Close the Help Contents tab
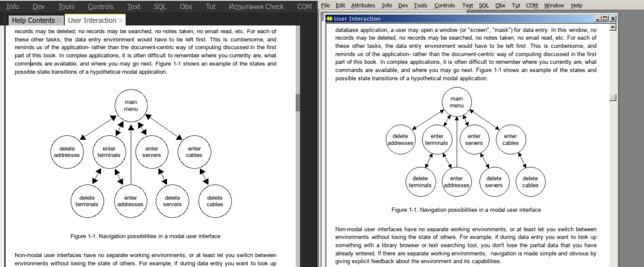The image size is (644, 267). pyautogui.click(x=59, y=21)
